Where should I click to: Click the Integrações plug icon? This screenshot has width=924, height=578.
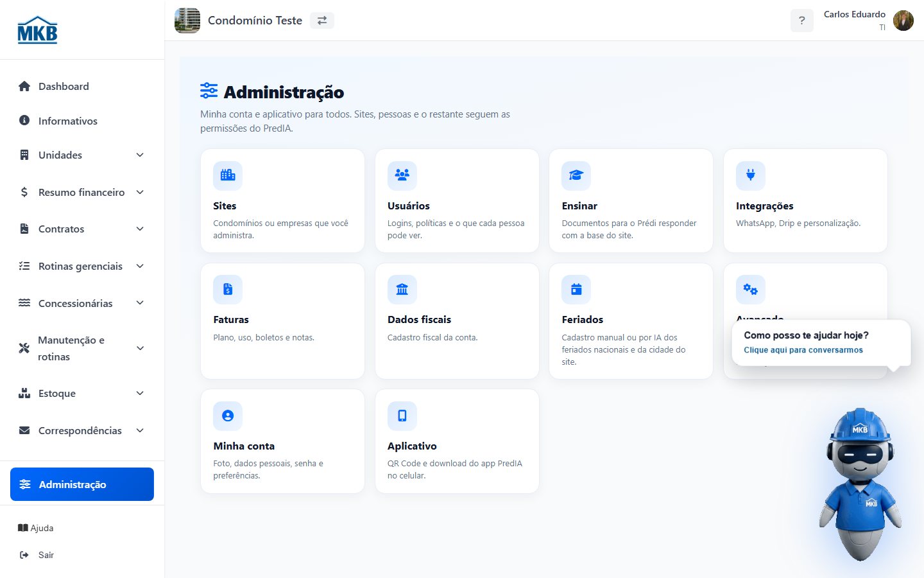click(x=751, y=175)
